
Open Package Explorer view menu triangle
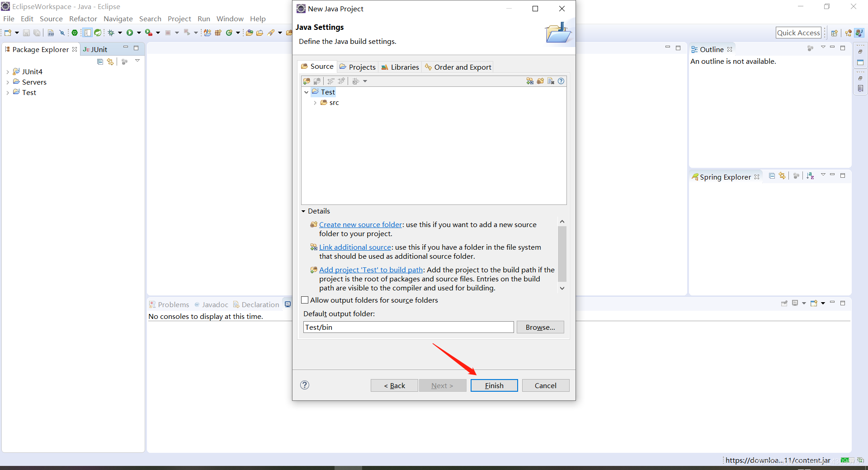click(137, 60)
